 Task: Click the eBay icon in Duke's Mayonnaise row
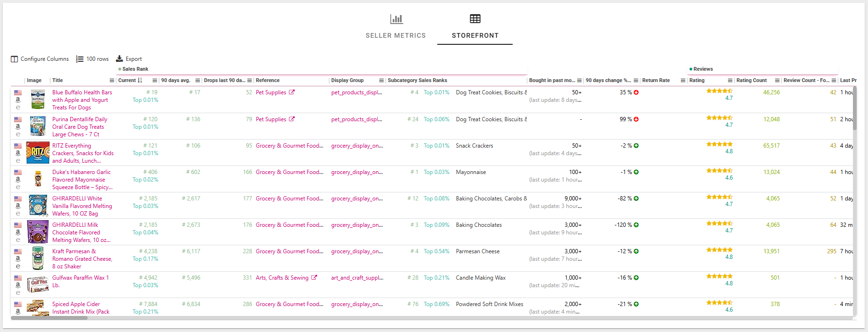pos(18,187)
